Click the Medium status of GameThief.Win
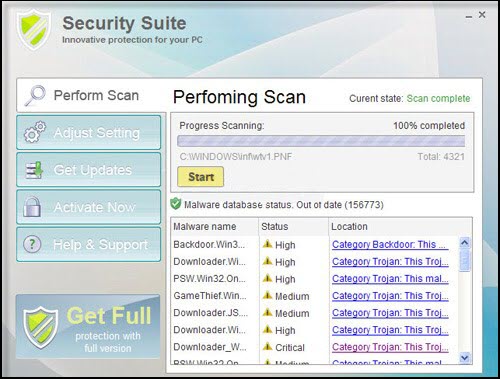500x379 pixels. click(x=292, y=296)
